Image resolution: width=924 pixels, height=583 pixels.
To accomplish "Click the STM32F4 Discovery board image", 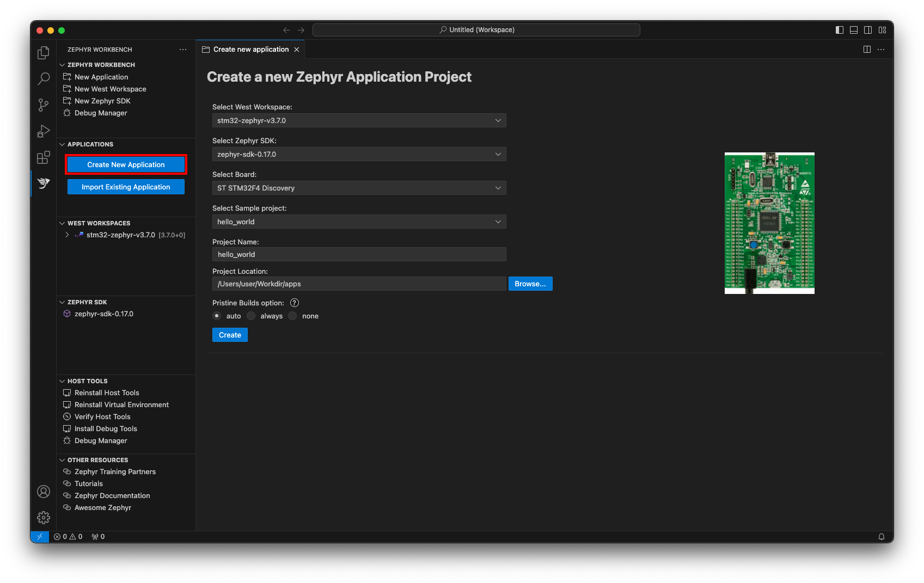I will [769, 223].
